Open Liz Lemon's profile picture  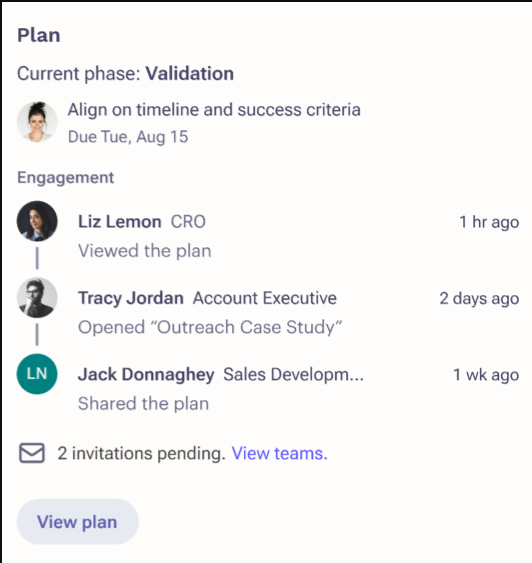pos(37,221)
